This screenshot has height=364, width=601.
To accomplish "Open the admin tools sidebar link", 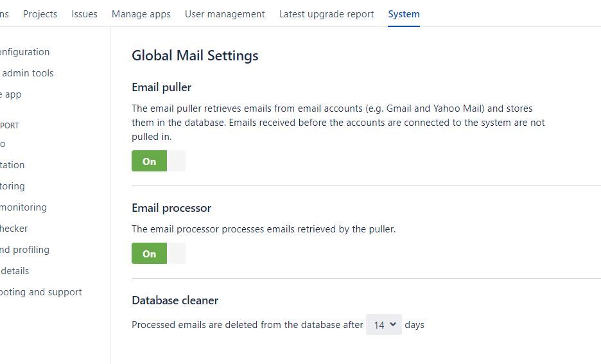I will pyautogui.click(x=27, y=73).
